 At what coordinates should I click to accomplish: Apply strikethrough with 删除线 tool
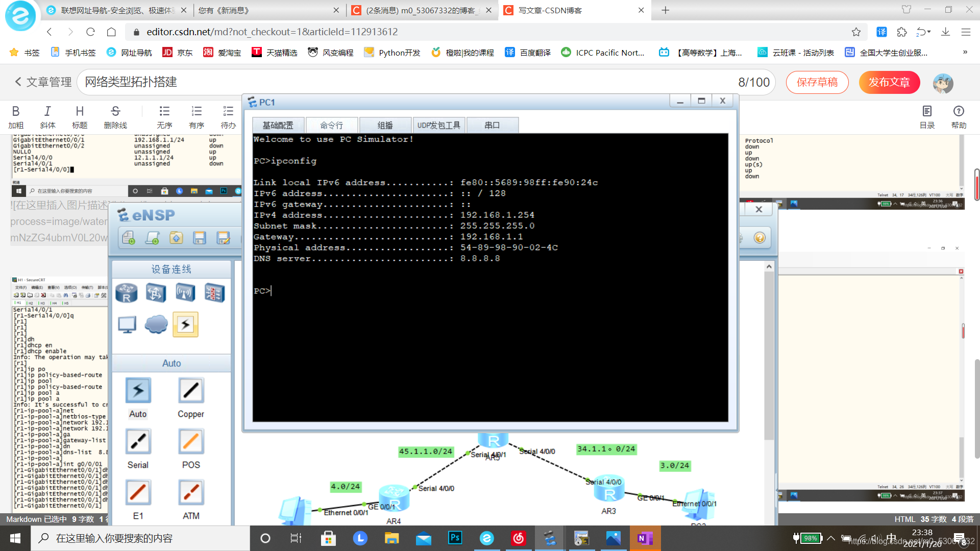tap(115, 117)
